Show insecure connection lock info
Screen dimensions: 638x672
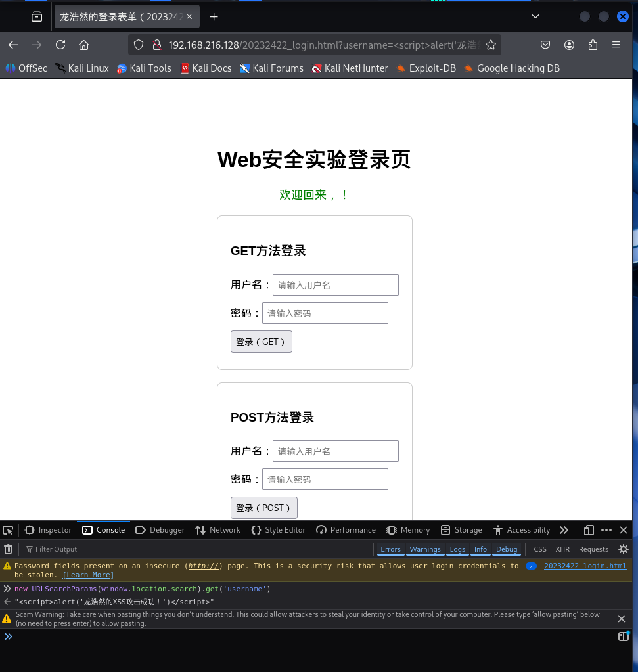tap(157, 45)
